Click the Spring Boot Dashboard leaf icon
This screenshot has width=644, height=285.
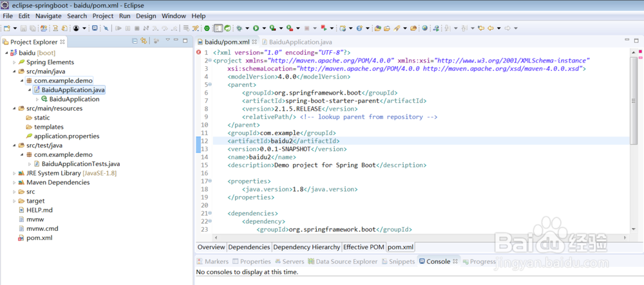(227, 28)
